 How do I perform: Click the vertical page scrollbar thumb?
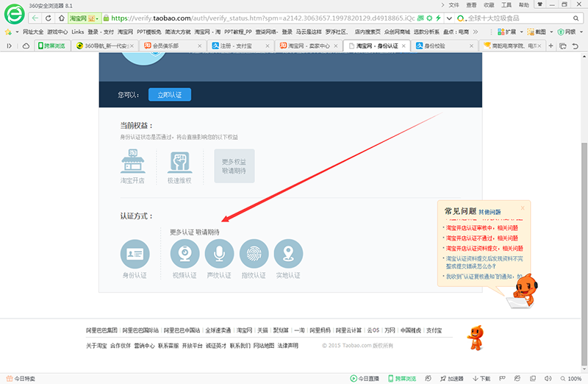pos(584,253)
